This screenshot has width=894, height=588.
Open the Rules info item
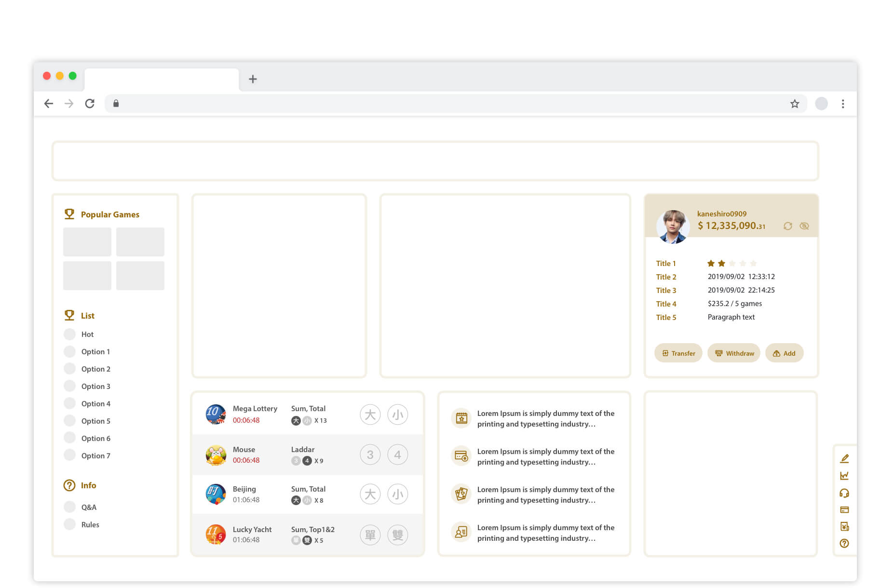pyautogui.click(x=81, y=524)
